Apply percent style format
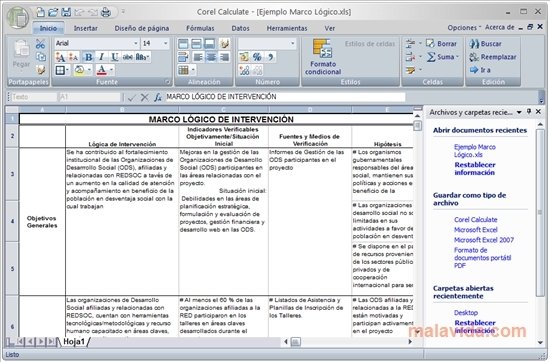 pos(257,57)
